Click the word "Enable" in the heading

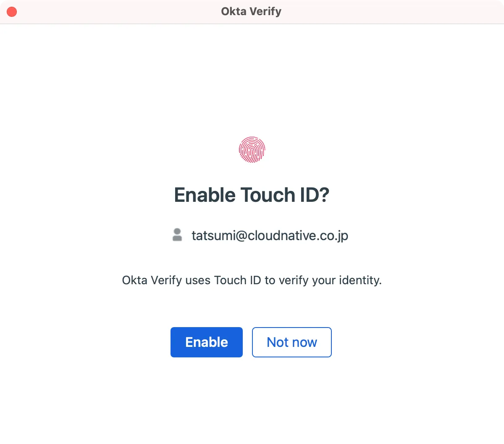tap(205, 195)
